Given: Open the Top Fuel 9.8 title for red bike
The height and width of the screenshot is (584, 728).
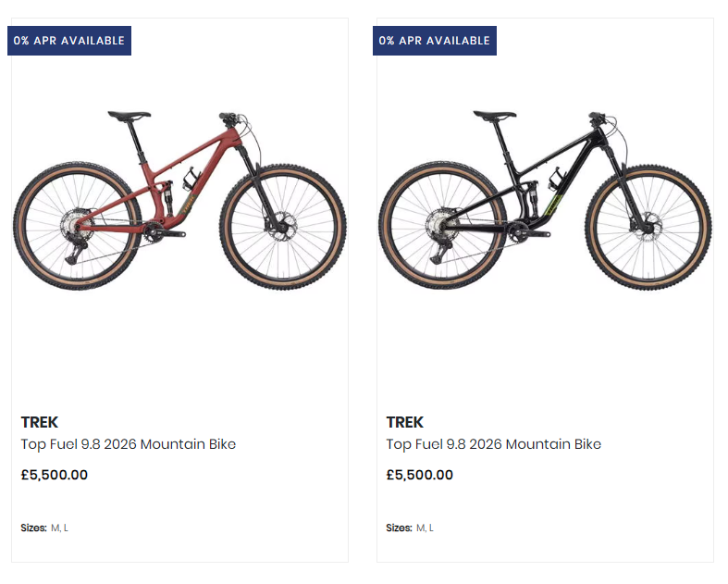Looking at the screenshot, I should (129, 444).
